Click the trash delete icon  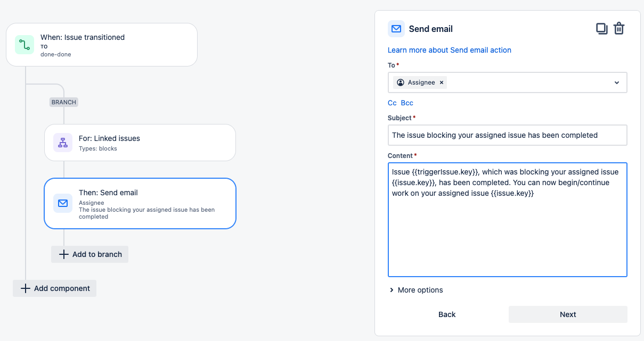pyautogui.click(x=618, y=29)
